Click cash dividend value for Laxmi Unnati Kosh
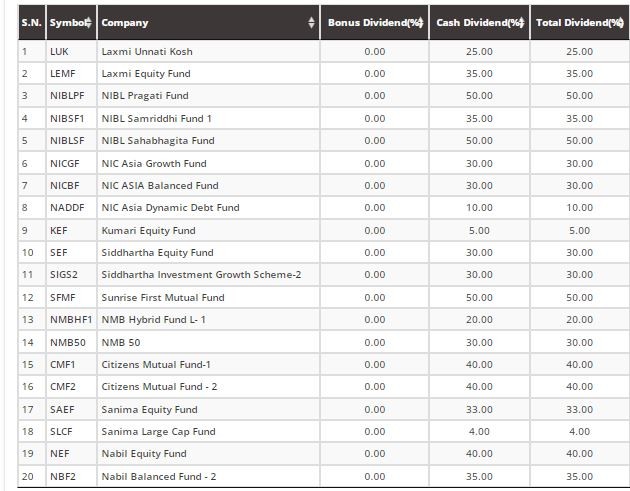The width and height of the screenshot is (630, 491). (x=479, y=51)
